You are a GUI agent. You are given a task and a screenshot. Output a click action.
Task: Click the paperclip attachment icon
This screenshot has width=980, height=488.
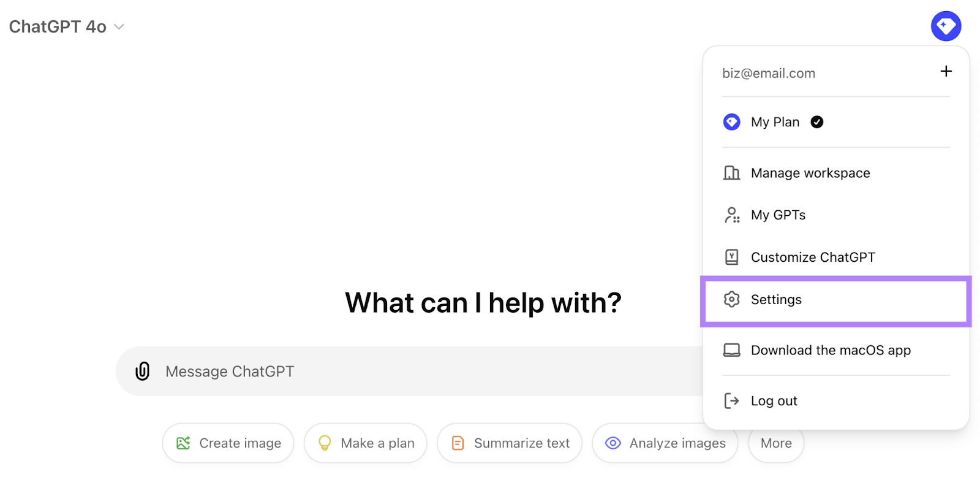[143, 371]
